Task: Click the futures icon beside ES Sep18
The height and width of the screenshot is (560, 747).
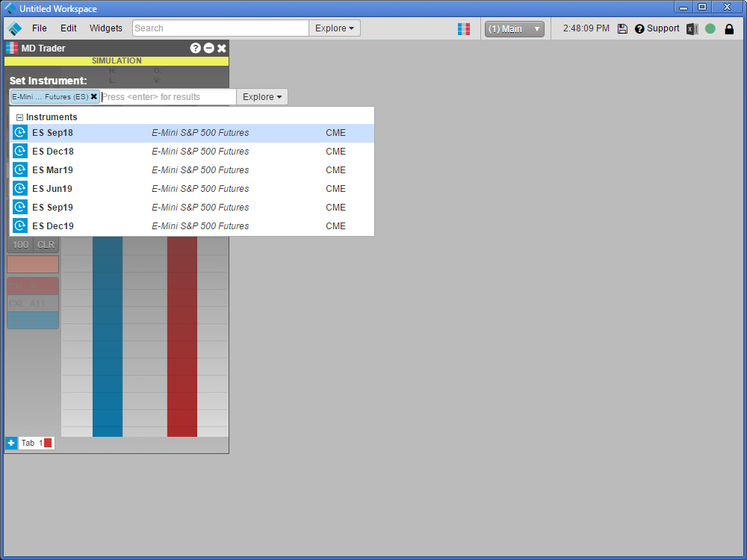Action: pos(20,133)
